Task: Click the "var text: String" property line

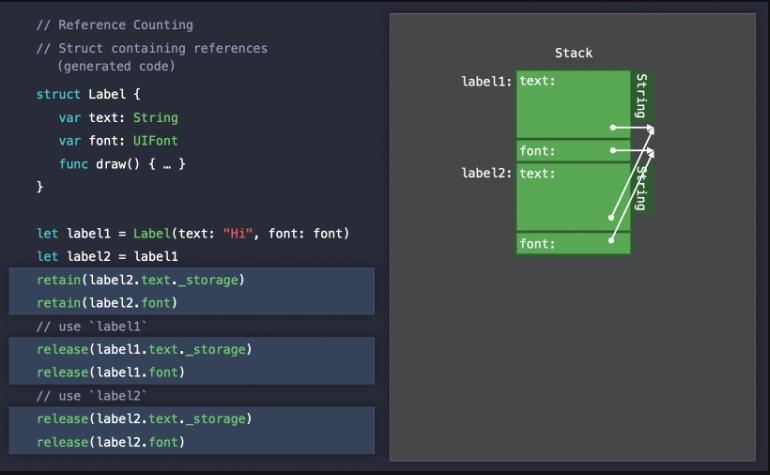Action: (x=117, y=118)
